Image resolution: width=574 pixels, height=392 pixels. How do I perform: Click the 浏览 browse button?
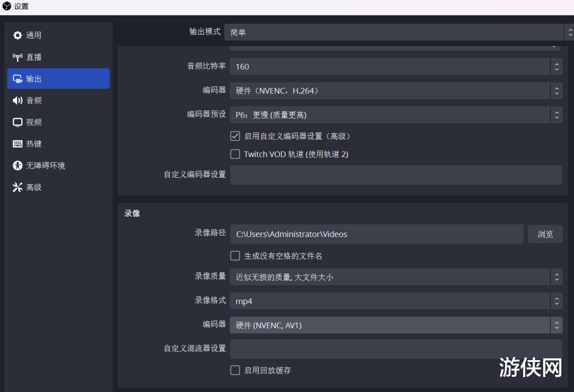point(545,234)
